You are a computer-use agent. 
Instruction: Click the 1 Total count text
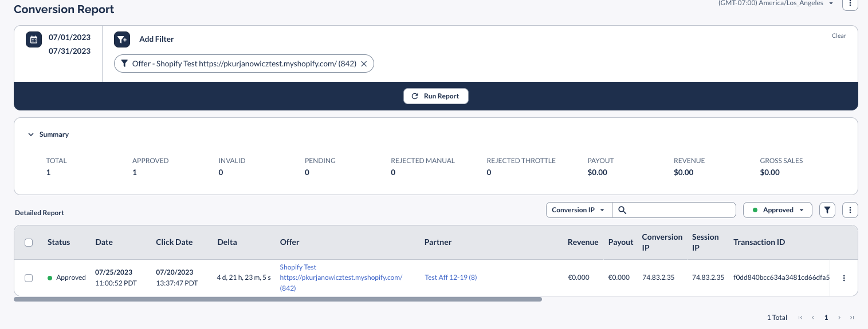tap(777, 318)
